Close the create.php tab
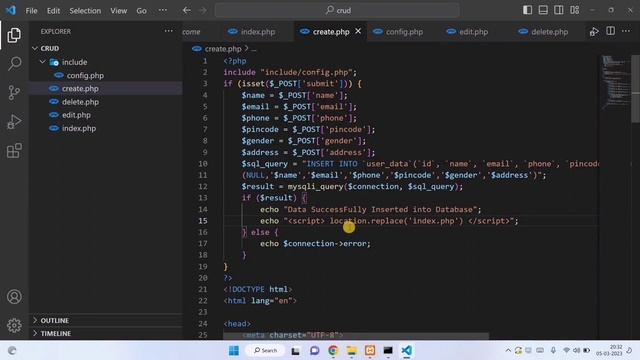 [x=358, y=31]
